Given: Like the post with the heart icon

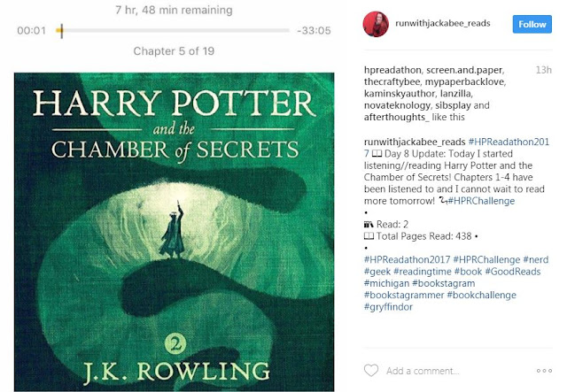Looking at the screenshot, I should click(x=371, y=371).
